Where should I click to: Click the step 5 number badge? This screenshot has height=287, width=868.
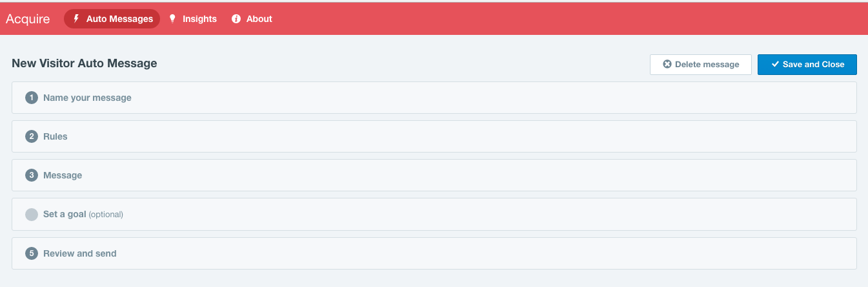[31, 253]
